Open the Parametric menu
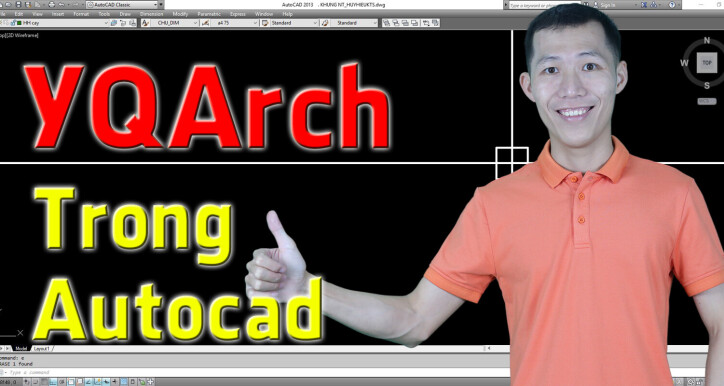Screen dimensions: 724x386 (209, 14)
